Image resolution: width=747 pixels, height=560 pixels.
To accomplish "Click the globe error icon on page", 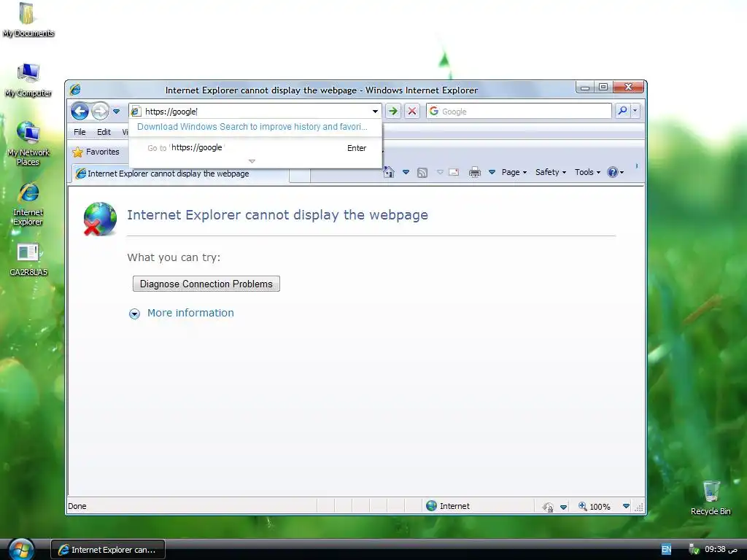I will 100,219.
